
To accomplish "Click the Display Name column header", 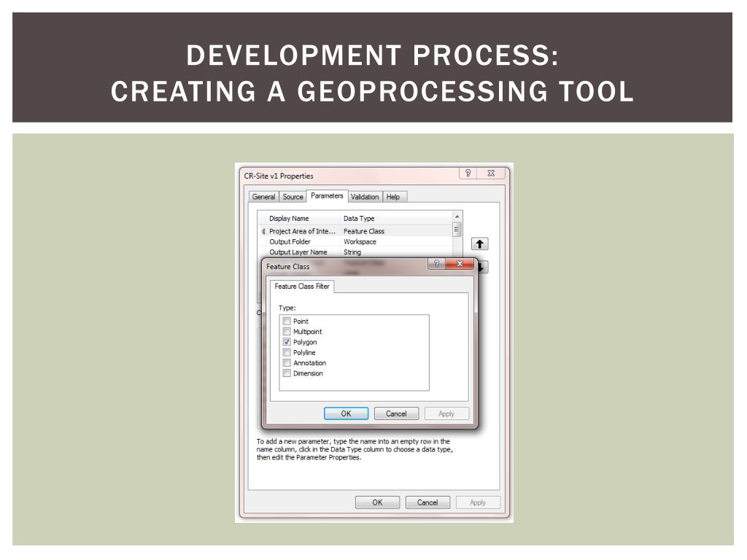I will coord(303,218).
